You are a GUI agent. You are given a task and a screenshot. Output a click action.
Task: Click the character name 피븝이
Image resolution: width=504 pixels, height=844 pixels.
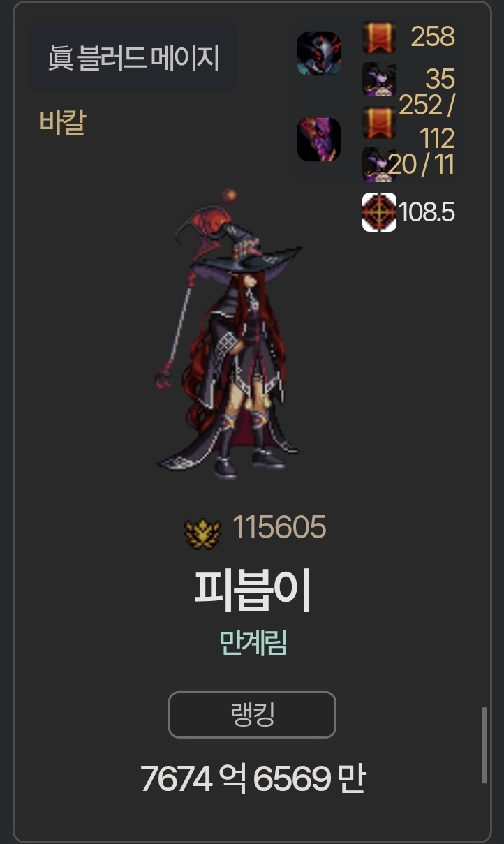click(252, 590)
